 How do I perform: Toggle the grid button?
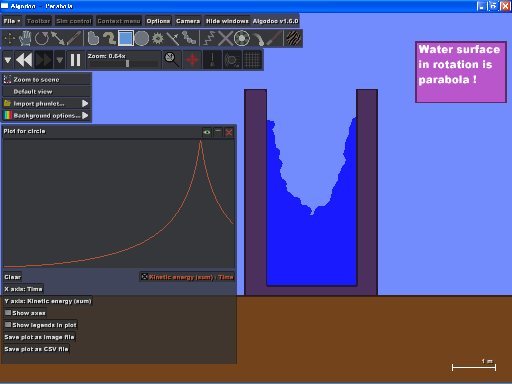pos(252,60)
